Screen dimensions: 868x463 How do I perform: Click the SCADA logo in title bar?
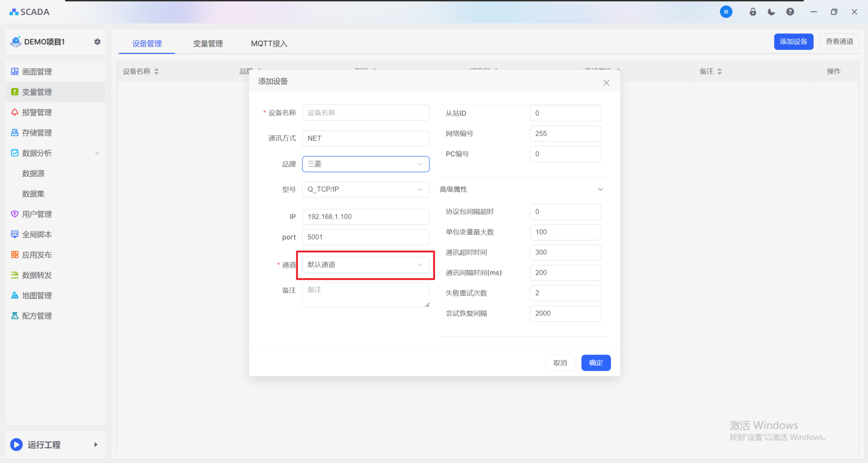(x=29, y=12)
